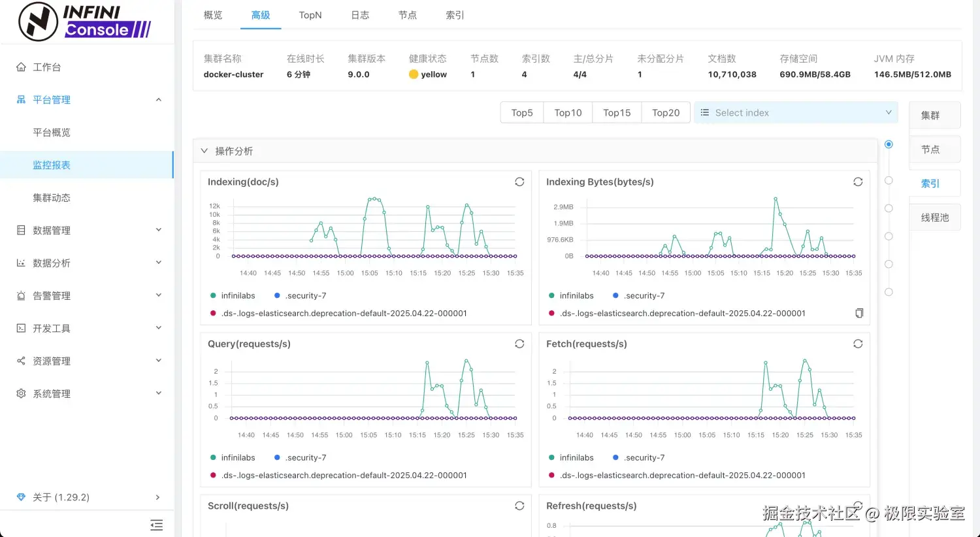This screenshot has height=537, width=980.
Task: Toggle infinilabs series in Indexing chart legend
Action: coord(232,296)
